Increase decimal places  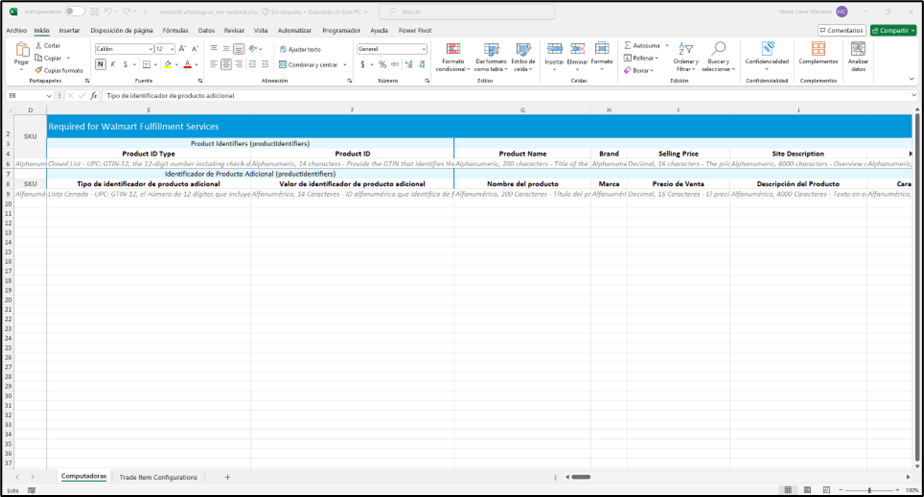click(408, 64)
